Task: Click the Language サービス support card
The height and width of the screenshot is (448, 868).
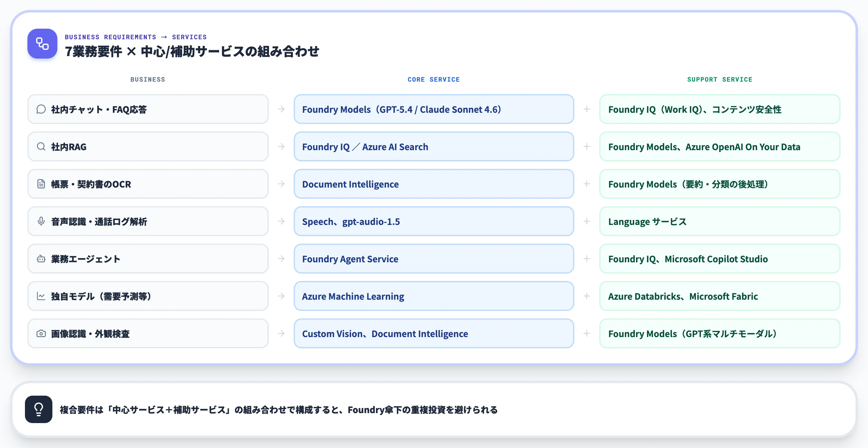Action: [720, 221]
